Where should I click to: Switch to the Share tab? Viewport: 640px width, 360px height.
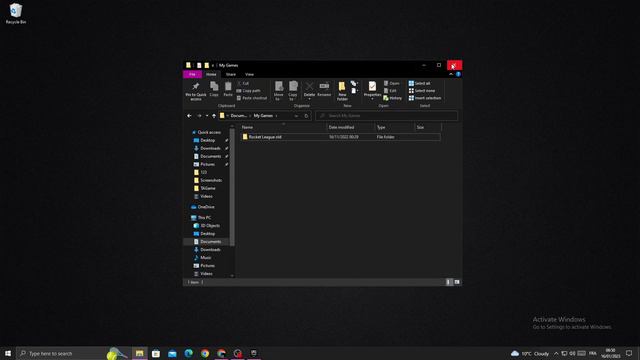pos(231,74)
